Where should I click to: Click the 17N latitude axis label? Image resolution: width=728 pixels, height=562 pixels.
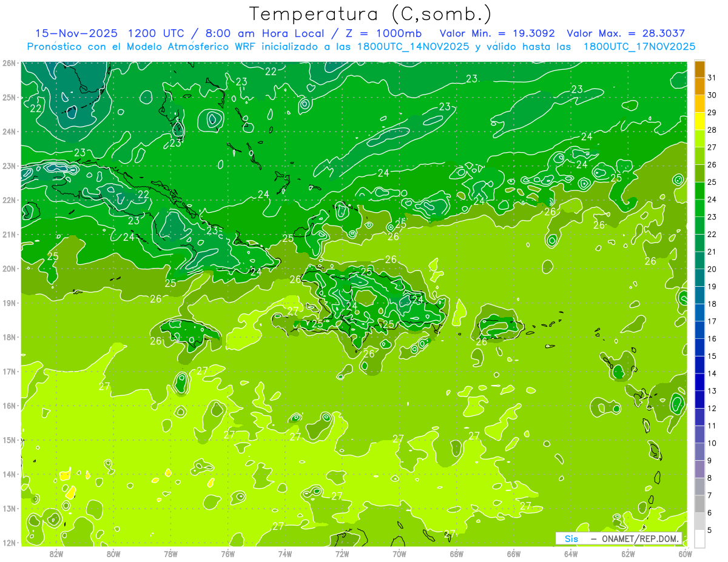[9, 372]
